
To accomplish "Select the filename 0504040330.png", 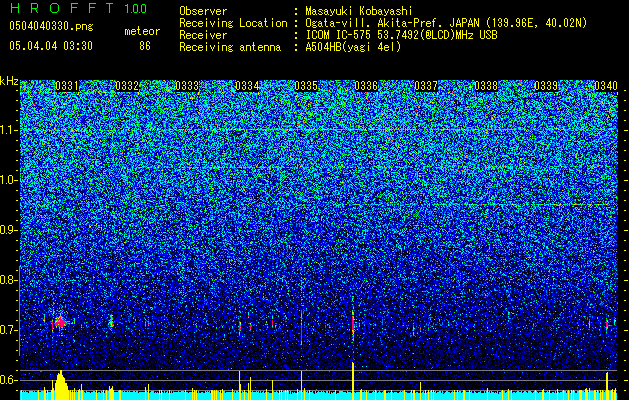I will coord(51,27).
